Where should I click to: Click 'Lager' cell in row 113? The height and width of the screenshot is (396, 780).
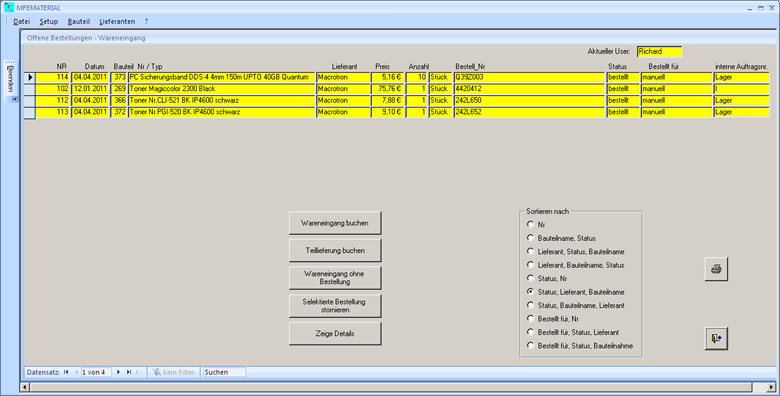tap(741, 112)
